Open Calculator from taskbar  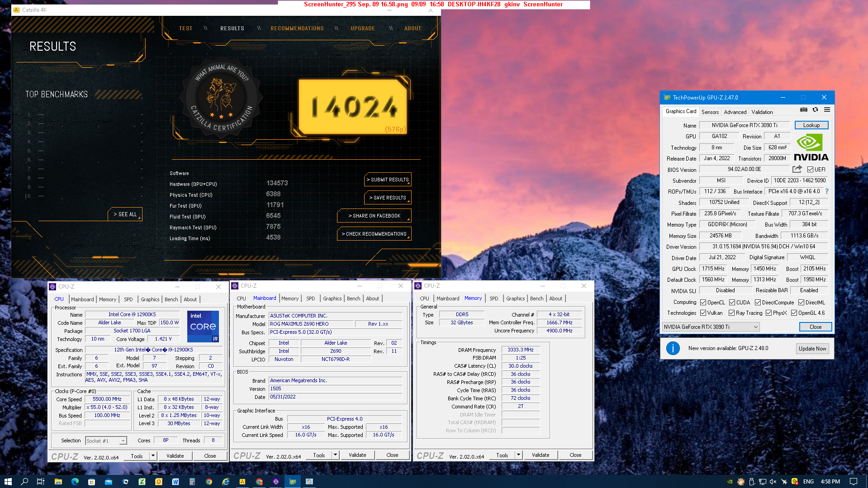coord(192,481)
